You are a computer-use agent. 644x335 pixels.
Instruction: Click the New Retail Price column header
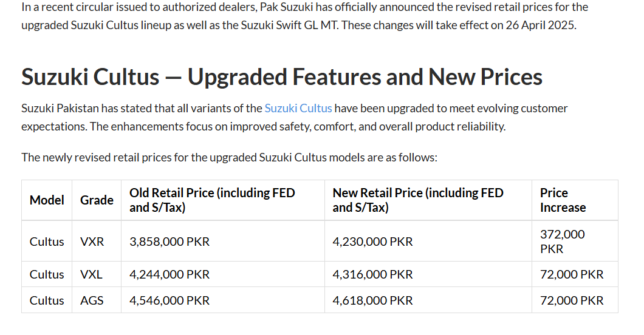click(x=428, y=200)
